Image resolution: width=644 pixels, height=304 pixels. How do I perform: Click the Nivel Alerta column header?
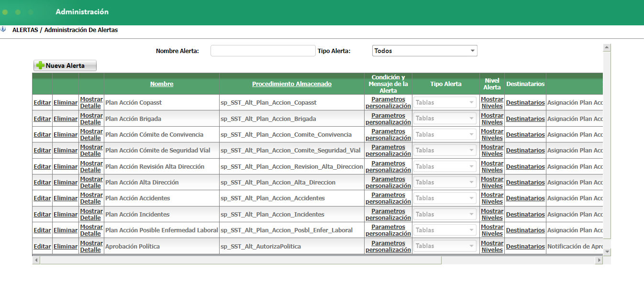point(492,84)
